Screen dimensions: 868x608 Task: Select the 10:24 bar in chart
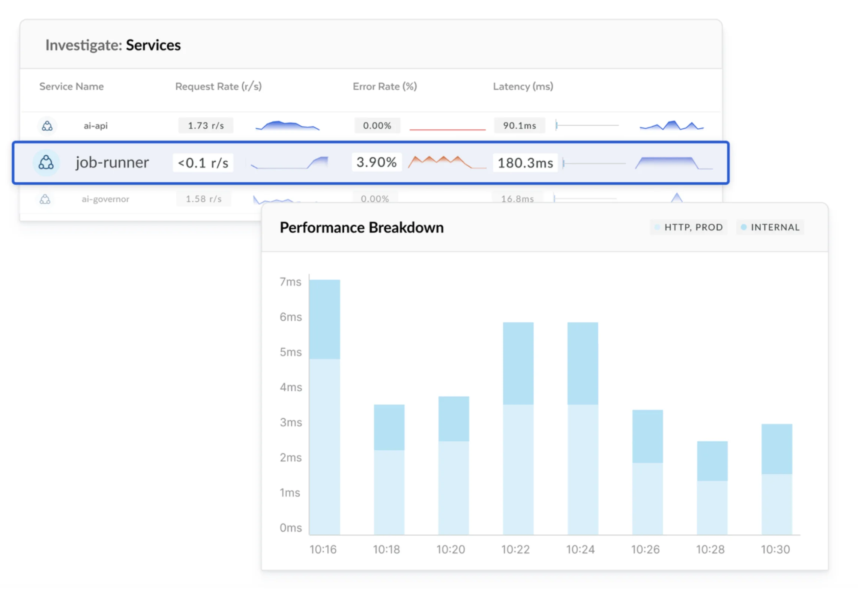pyautogui.click(x=583, y=428)
